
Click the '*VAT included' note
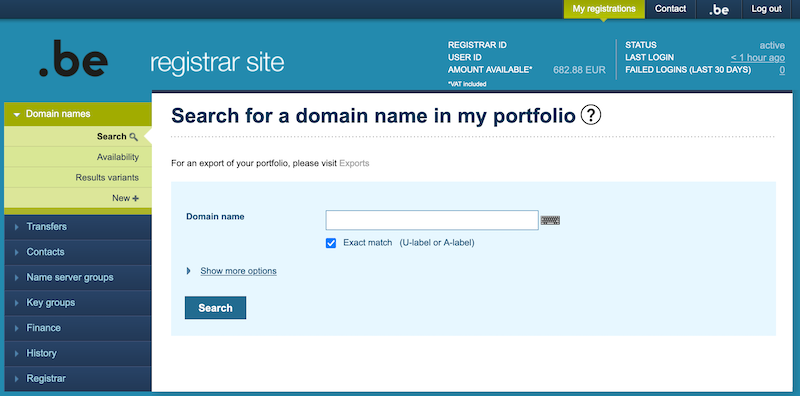(467, 84)
